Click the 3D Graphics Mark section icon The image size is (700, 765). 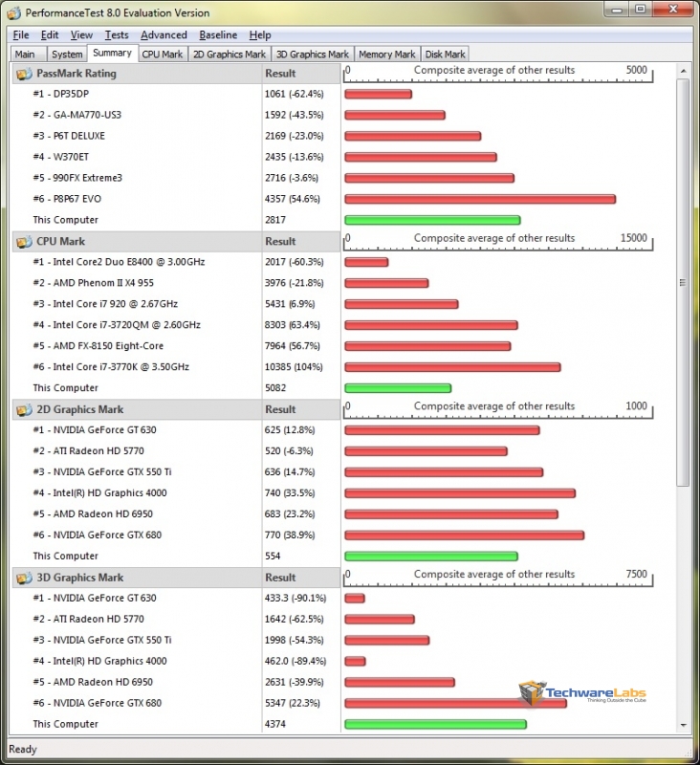[x=25, y=579]
